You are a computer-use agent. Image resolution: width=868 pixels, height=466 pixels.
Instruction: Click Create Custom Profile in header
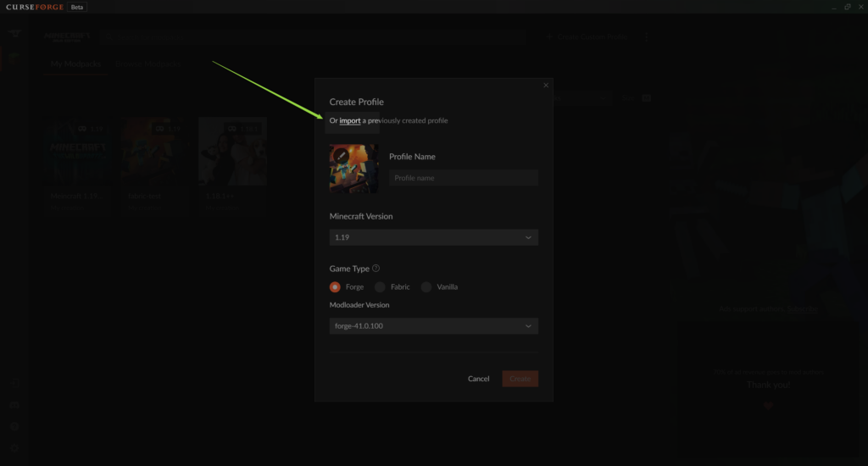point(587,36)
